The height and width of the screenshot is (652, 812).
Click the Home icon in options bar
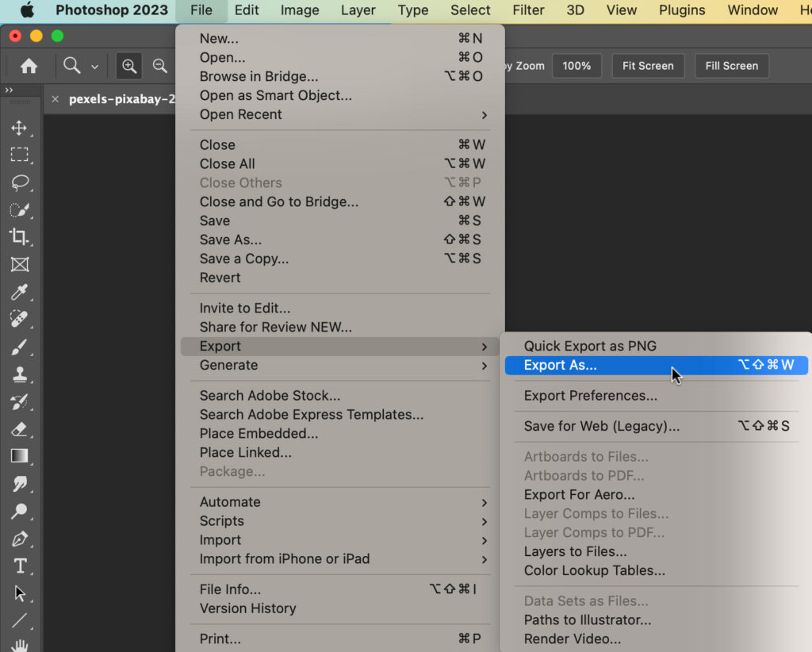pyautogui.click(x=29, y=66)
